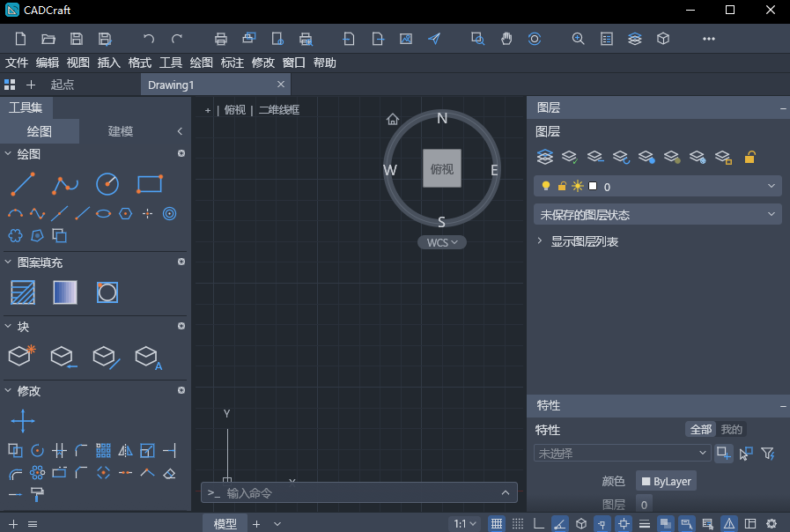
Task: Toggle lineweight display in status bar
Action: 645,524
